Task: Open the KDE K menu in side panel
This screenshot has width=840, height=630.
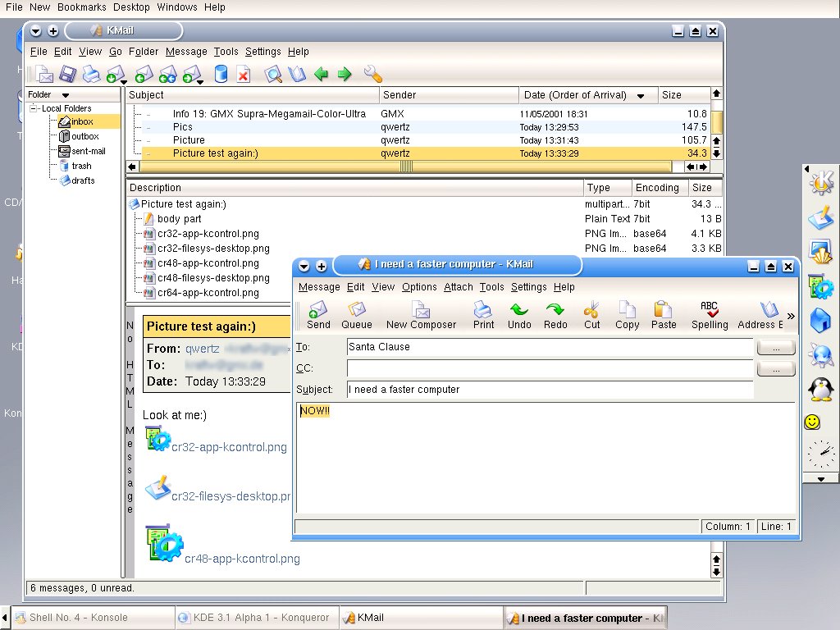Action: coord(821,182)
